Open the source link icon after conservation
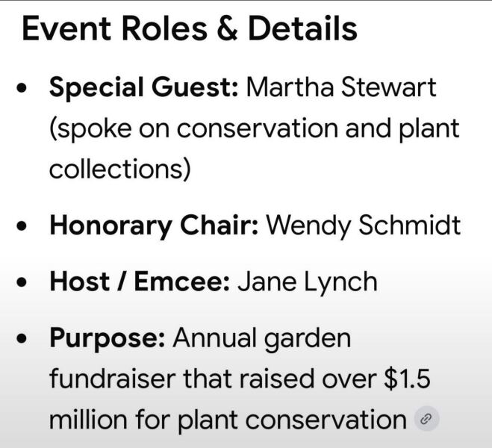This screenshot has width=492, height=448. 427,419
